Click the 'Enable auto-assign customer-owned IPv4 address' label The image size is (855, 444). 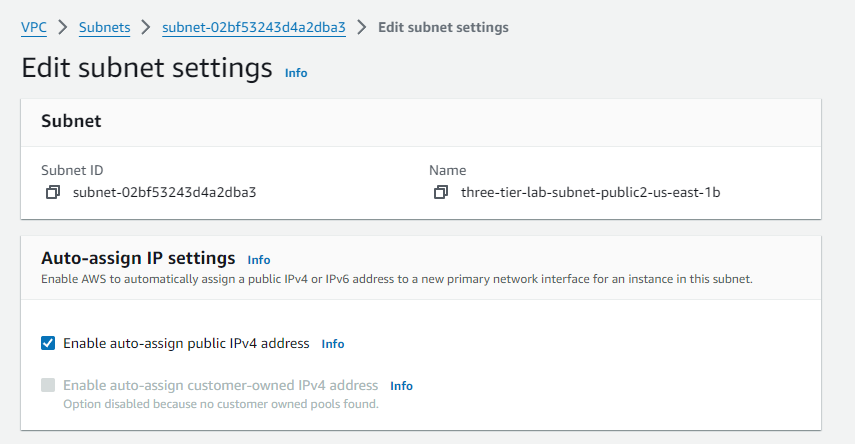(220, 385)
